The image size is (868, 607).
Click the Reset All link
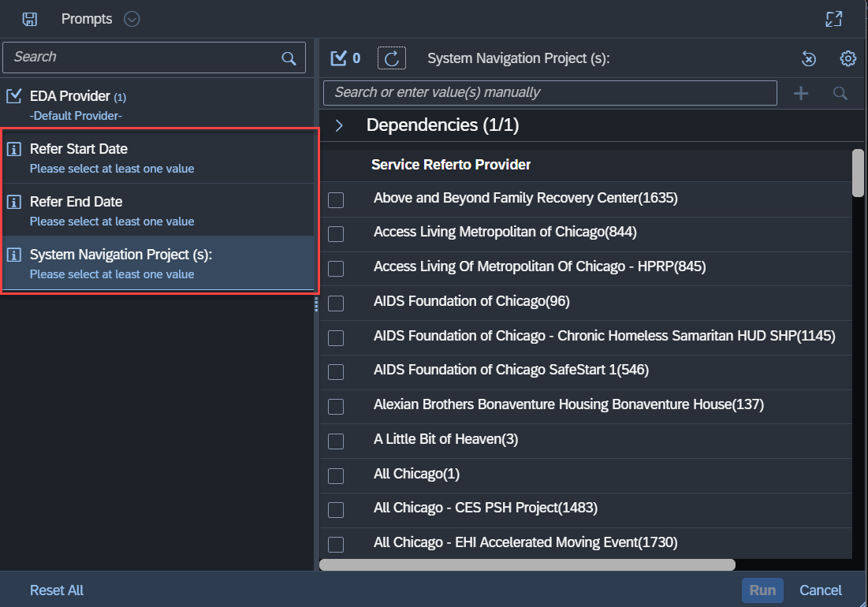[57, 590]
